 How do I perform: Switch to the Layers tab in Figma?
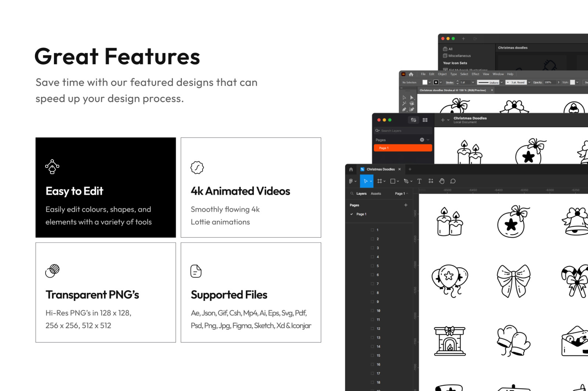(361, 193)
